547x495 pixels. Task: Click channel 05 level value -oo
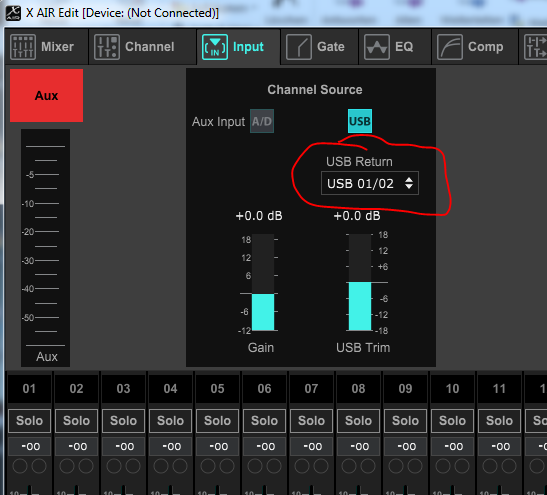[x=217, y=447]
